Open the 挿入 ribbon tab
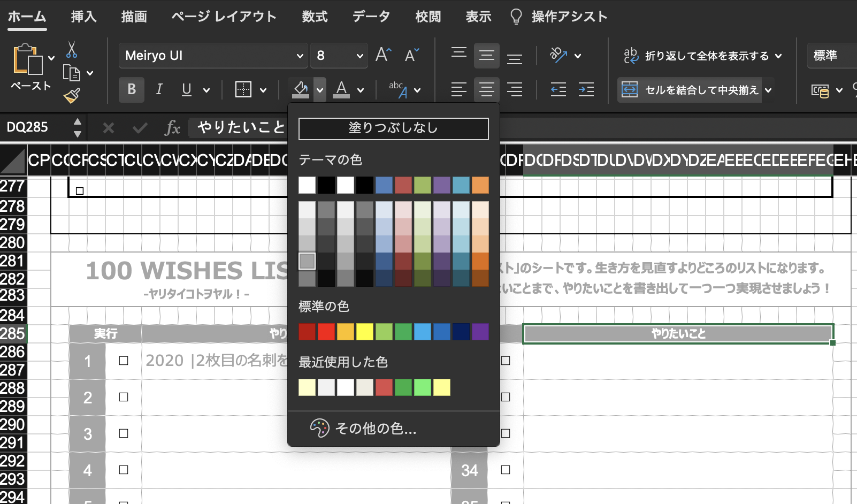The image size is (857, 504). coord(83,17)
